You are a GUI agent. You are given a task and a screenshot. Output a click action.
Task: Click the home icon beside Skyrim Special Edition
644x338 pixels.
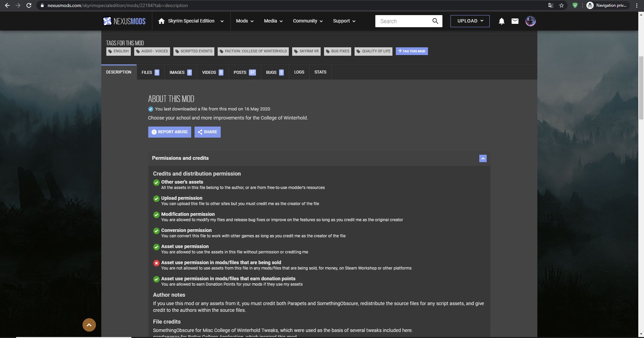161,21
